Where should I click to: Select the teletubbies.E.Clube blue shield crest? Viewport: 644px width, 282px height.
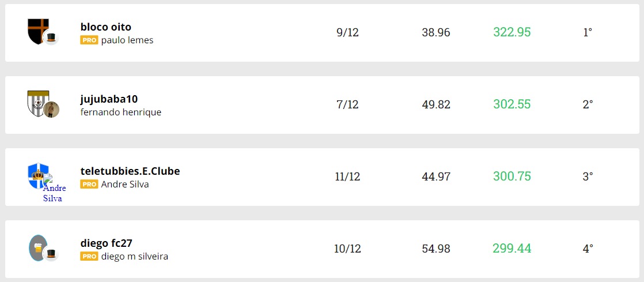pos(37,174)
